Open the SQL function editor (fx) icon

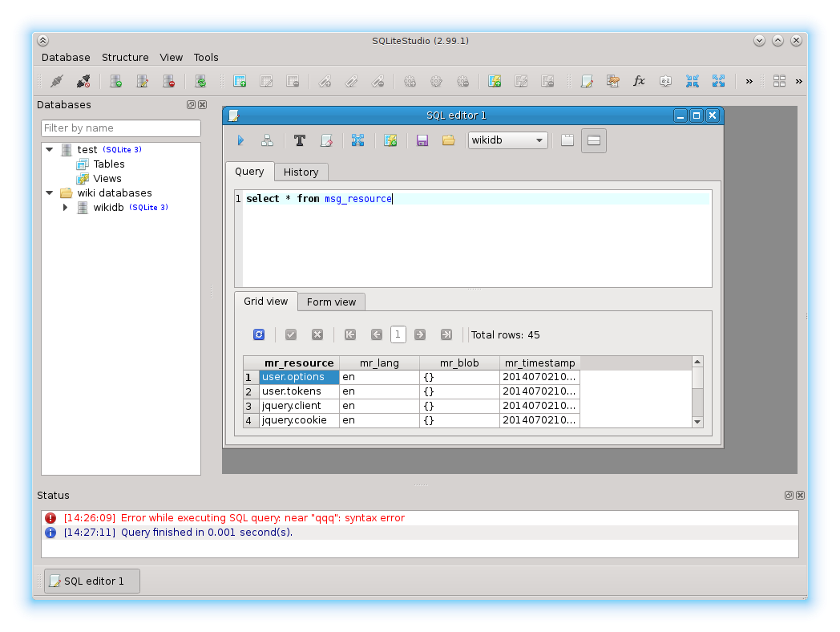tap(639, 81)
